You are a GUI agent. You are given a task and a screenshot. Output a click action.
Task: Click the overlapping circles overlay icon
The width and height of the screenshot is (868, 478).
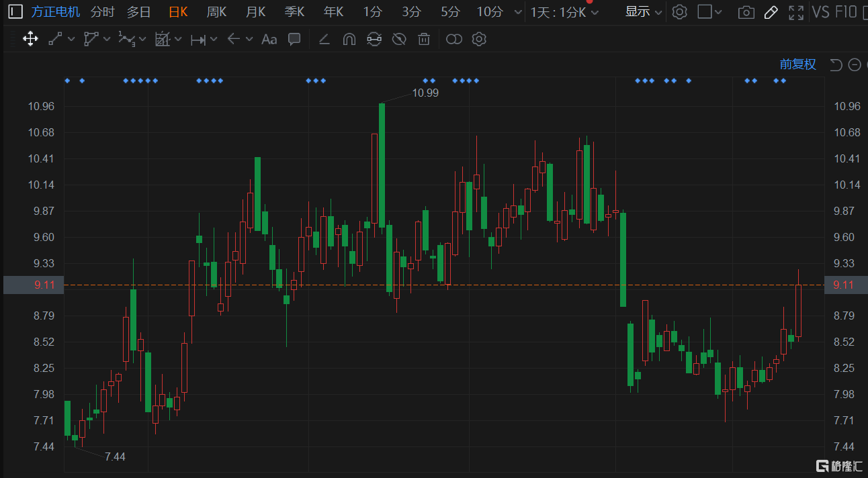pos(454,39)
